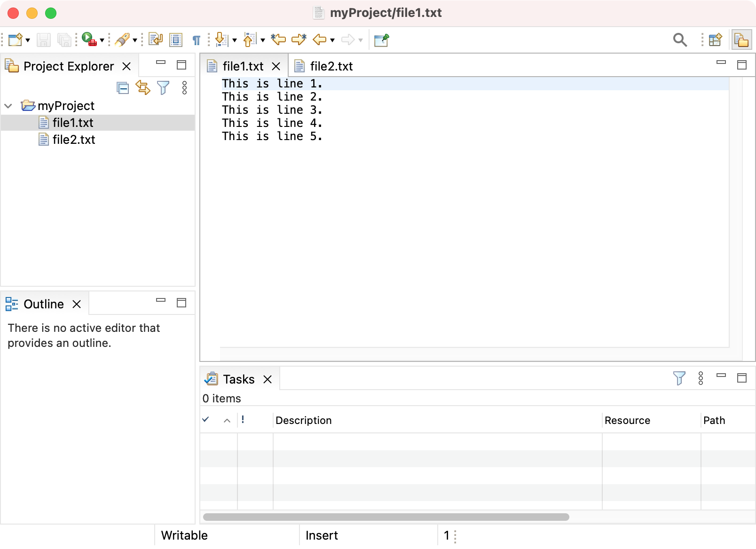Open the New wizard dropdown arrow

pos(28,40)
